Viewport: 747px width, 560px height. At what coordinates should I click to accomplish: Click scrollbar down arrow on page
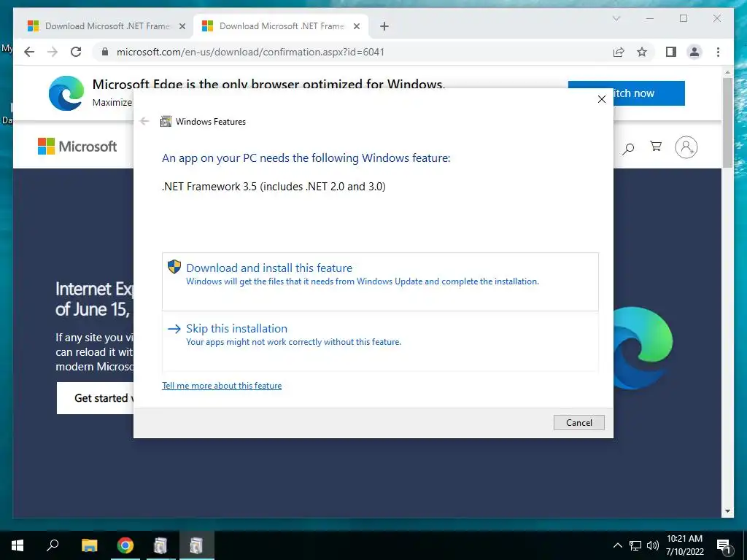coord(727,511)
